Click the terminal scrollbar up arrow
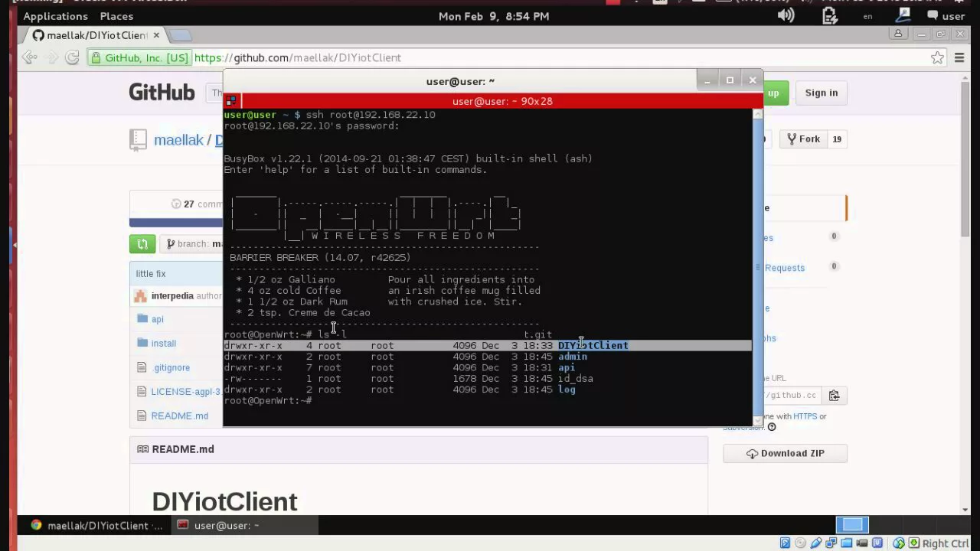Image resolution: width=980 pixels, height=551 pixels. coord(758,115)
